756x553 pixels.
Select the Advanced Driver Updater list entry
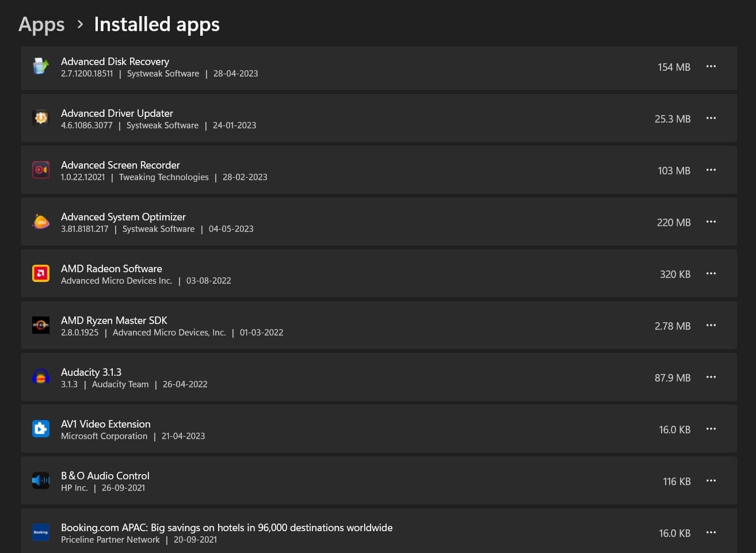pyautogui.click(x=345, y=118)
